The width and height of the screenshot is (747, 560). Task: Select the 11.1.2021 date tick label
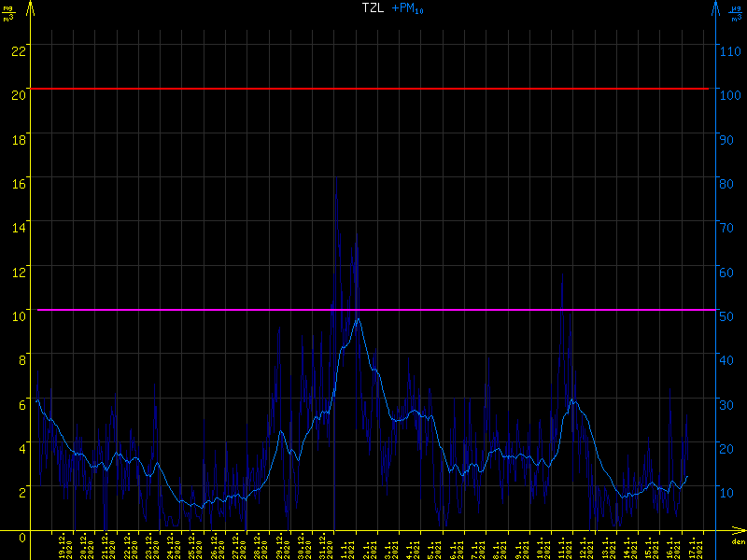click(x=562, y=545)
